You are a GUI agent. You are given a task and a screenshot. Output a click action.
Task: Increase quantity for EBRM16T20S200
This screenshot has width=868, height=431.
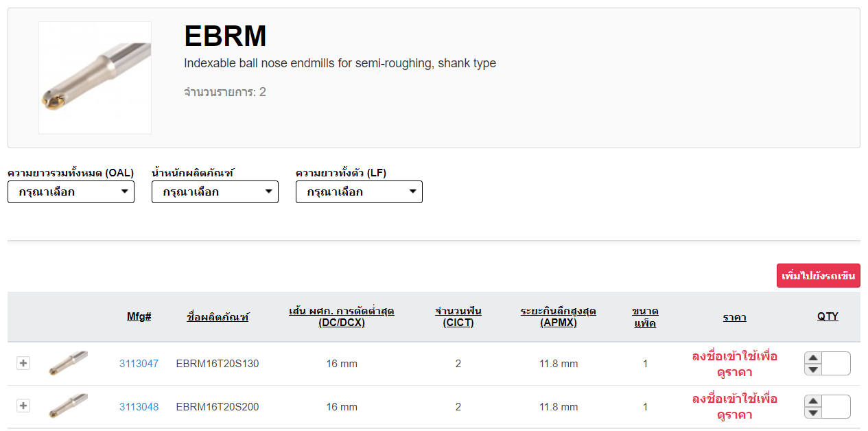tap(813, 401)
